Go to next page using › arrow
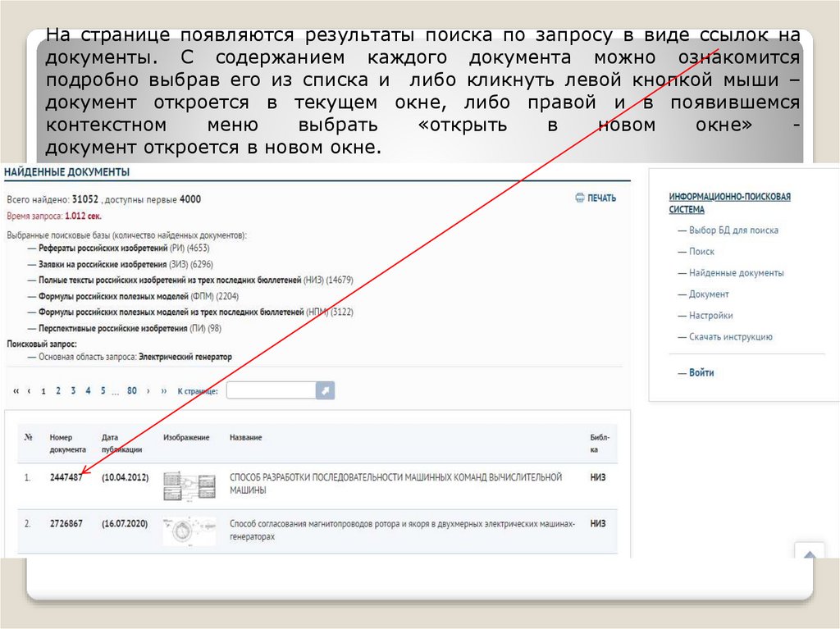 pos(148,391)
